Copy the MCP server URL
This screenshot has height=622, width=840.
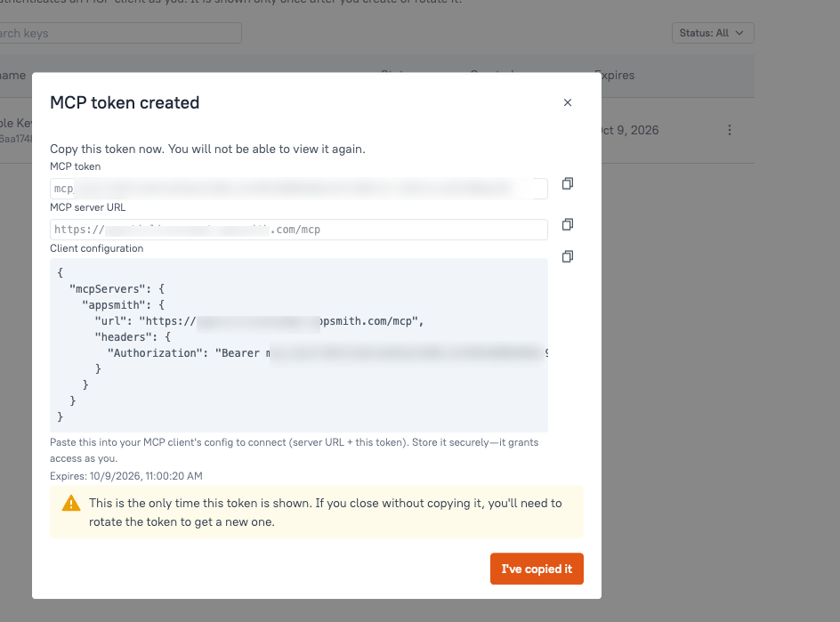[x=568, y=224]
